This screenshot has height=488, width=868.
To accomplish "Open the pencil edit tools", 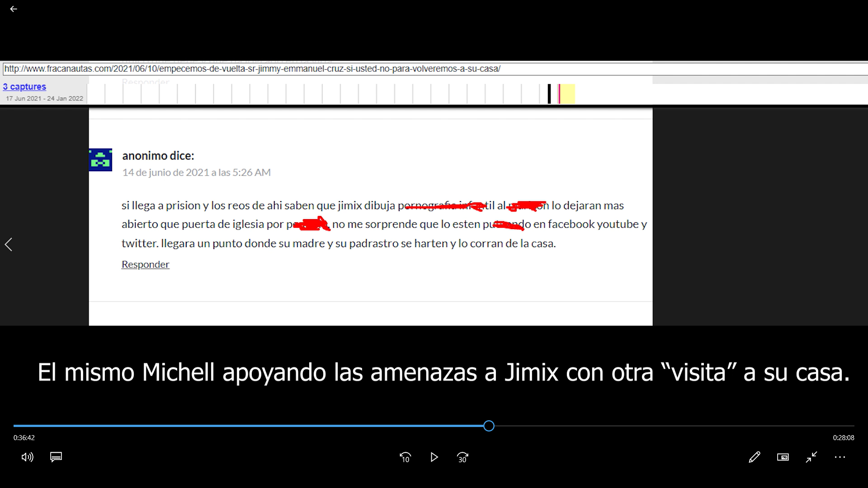I will (754, 457).
